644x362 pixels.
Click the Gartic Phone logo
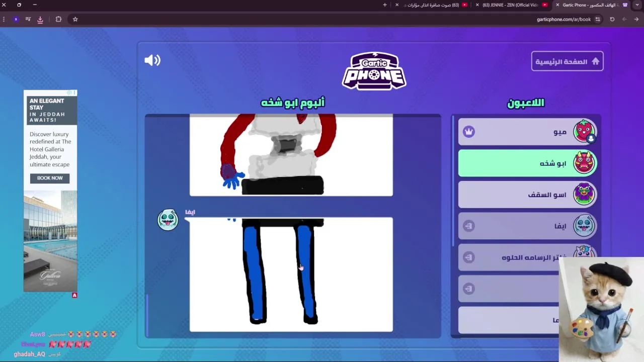(x=374, y=71)
